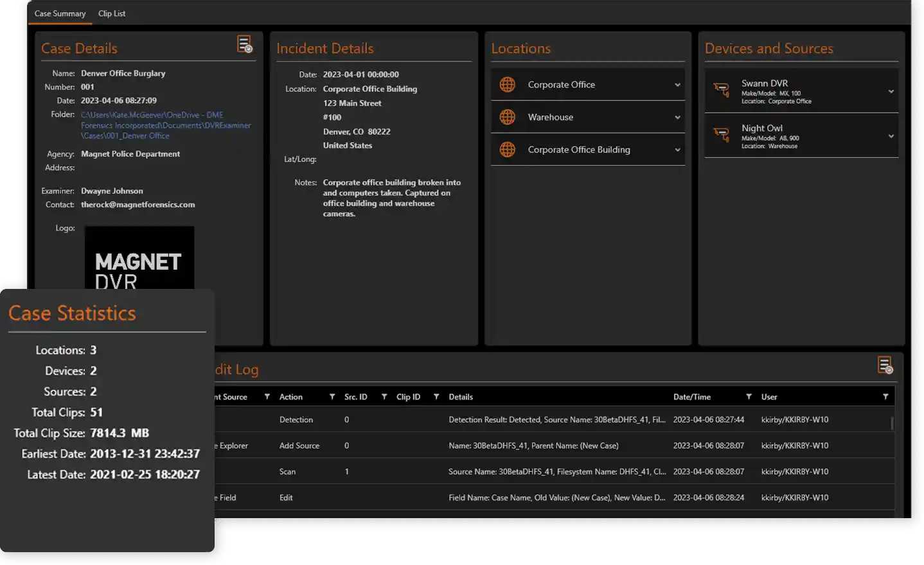Expand the Warehouse location
The width and height of the screenshot is (924, 565).
(677, 117)
